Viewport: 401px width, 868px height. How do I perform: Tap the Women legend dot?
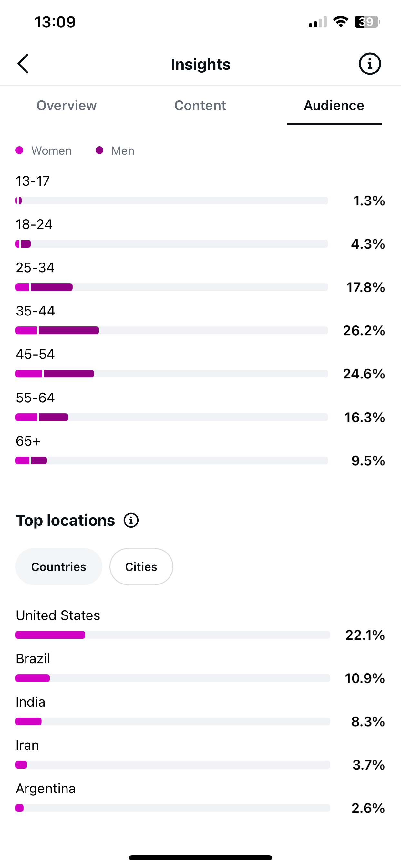[x=20, y=150]
